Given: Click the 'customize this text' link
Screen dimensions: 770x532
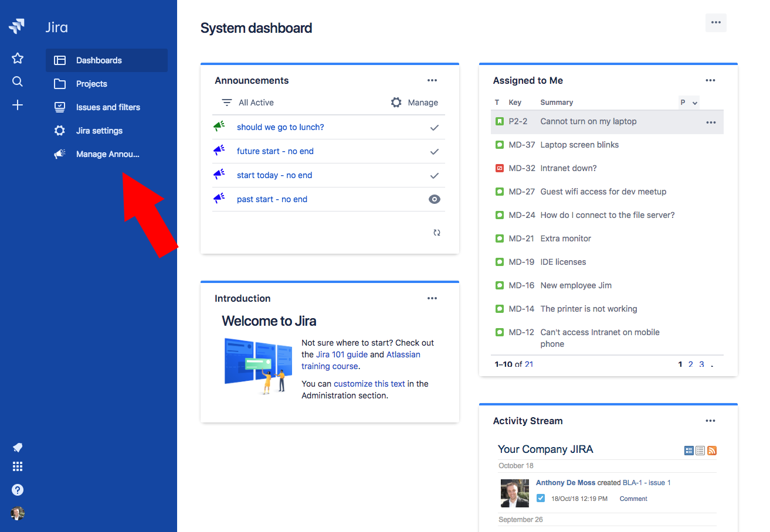Looking at the screenshot, I should click(x=369, y=384).
